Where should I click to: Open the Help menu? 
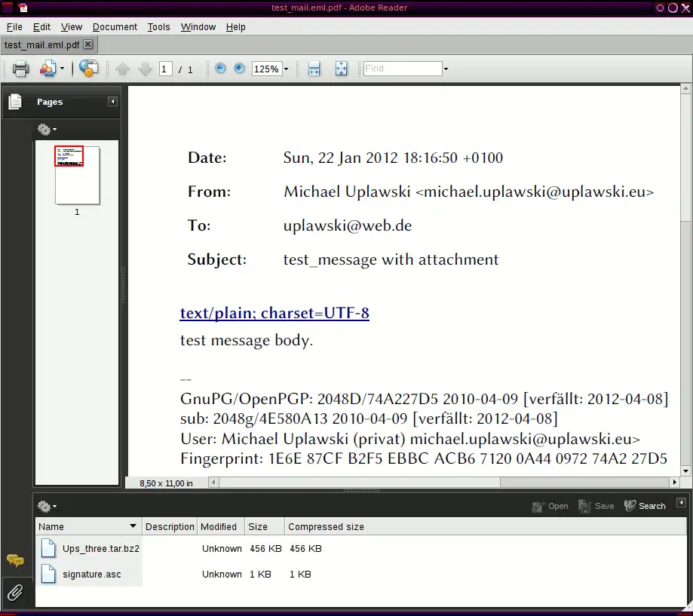pos(235,27)
